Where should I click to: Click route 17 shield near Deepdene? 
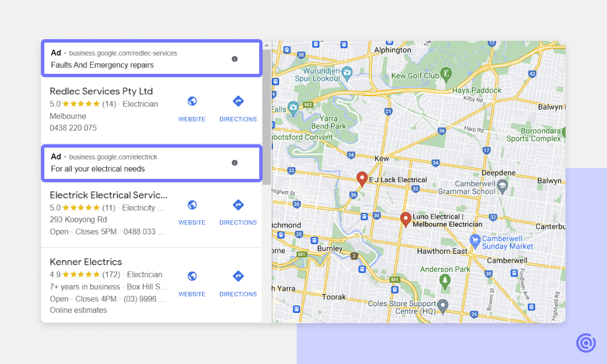(486, 150)
